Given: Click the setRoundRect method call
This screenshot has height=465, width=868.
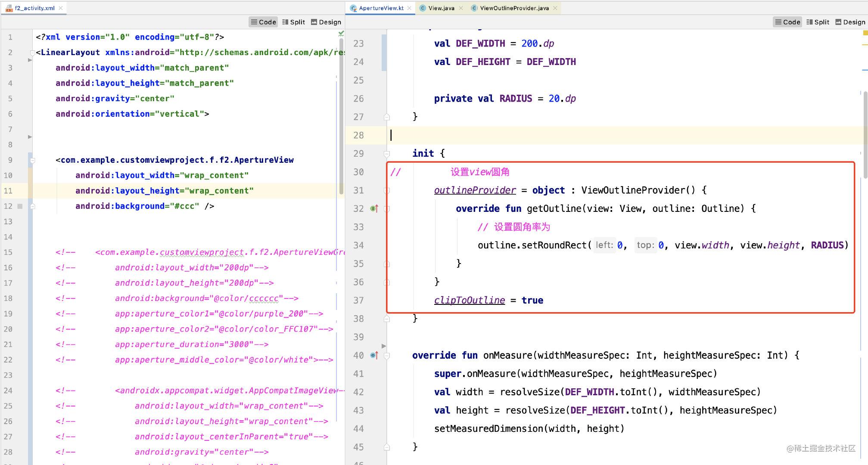Looking at the screenshot, I should (x=554, y=245).
